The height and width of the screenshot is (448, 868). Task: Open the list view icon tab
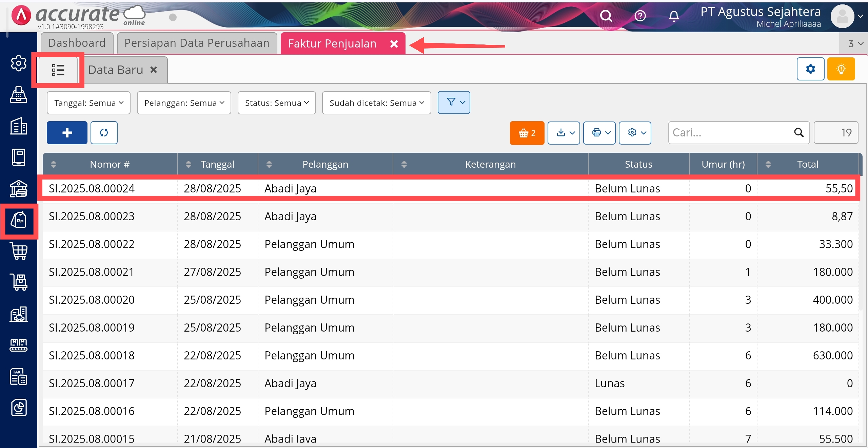click(58, 70)
